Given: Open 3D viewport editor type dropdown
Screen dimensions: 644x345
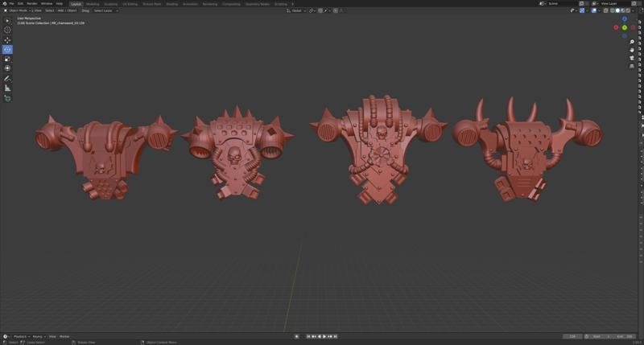Looking at the screenshot, I should [x=6, y=10].
